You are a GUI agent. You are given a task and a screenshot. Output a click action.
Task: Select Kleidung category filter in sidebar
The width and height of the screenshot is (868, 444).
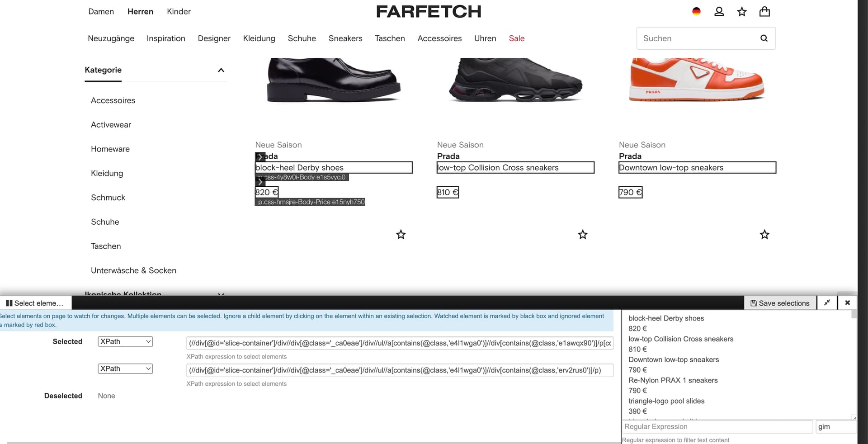coord(107,173)
